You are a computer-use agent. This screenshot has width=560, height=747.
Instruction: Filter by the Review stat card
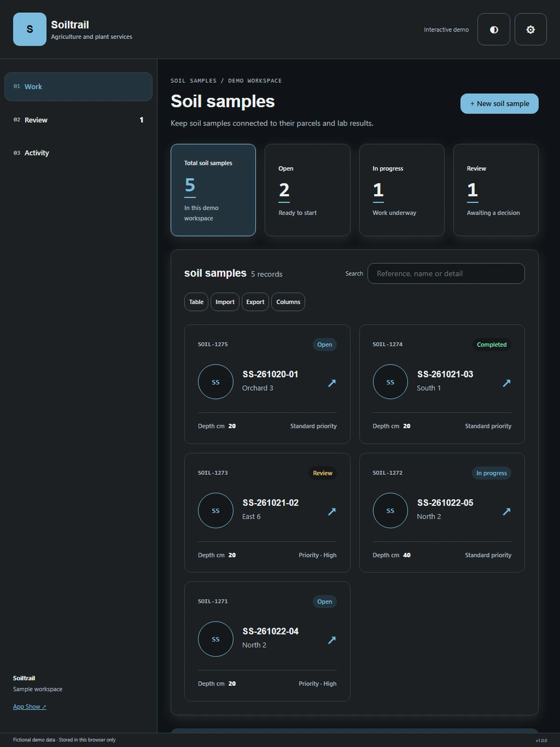coord(496,190)
